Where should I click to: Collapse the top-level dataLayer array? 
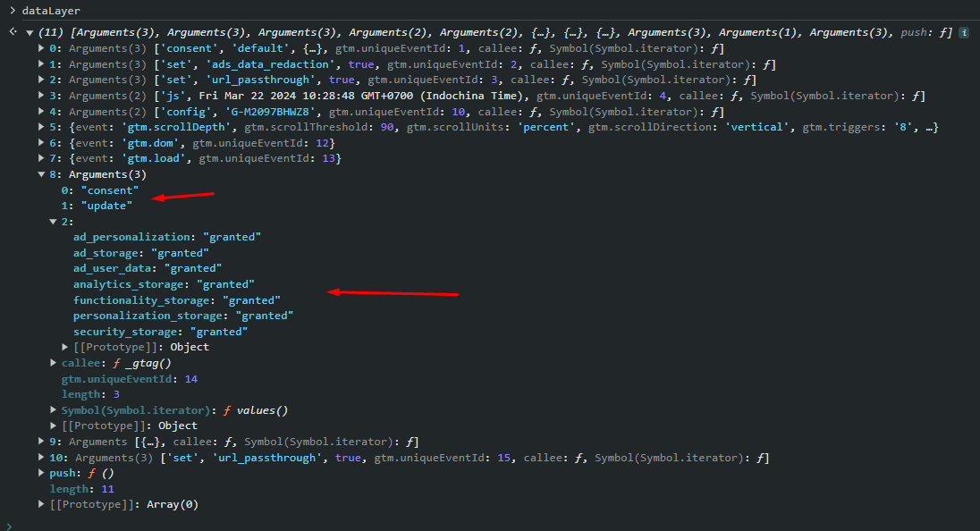[x=30, y=33]
